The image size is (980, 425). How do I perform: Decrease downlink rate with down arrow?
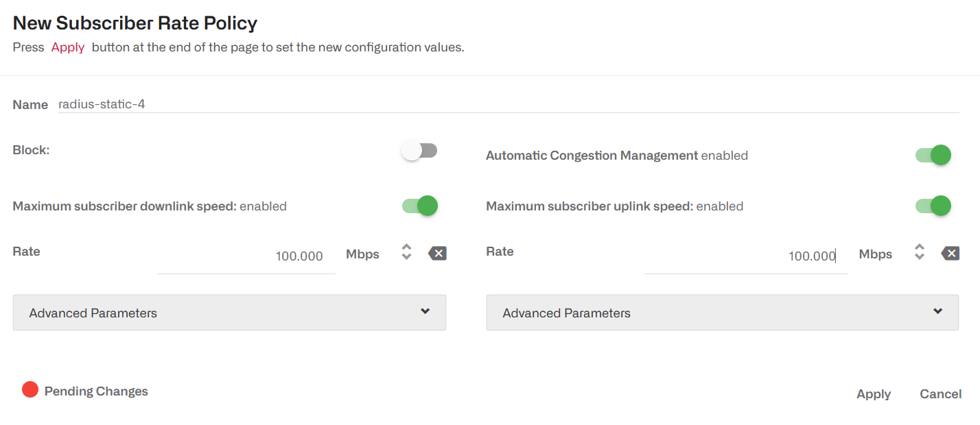coord(406,258)
